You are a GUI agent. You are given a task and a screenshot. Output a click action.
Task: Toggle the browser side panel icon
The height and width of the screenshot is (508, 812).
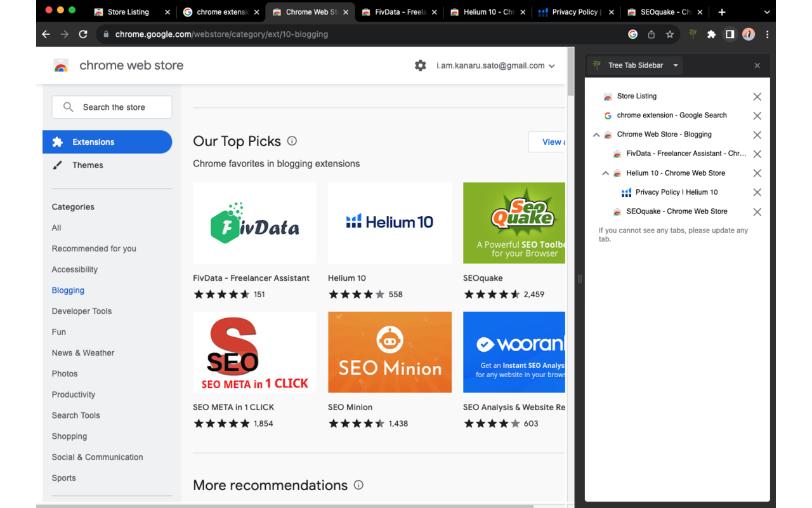click(730, 34)
